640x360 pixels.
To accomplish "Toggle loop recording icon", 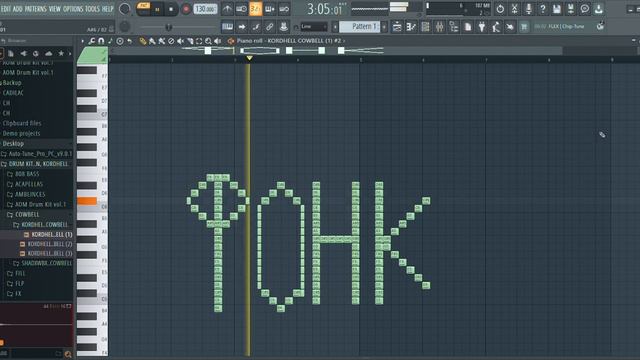I will click(x=284, y=9).
